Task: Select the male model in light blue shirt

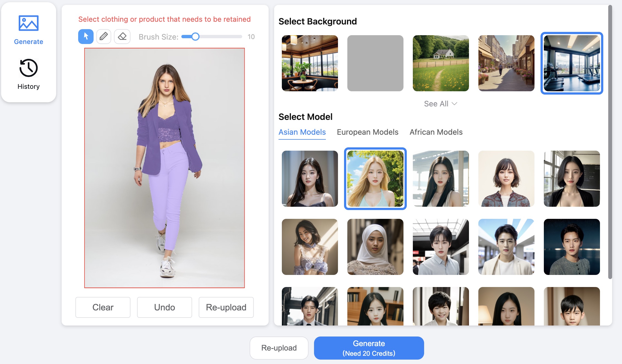Action: [441, 247]
